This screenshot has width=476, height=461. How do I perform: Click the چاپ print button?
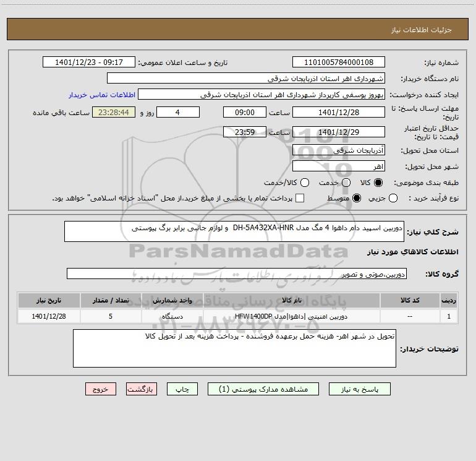coord(182,389)
